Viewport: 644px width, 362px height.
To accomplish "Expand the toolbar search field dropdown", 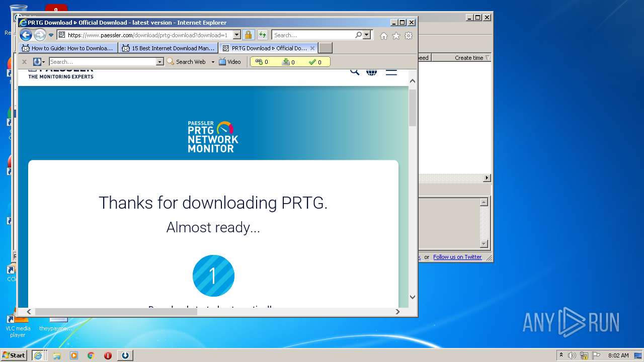I will (x=160, y=62).
